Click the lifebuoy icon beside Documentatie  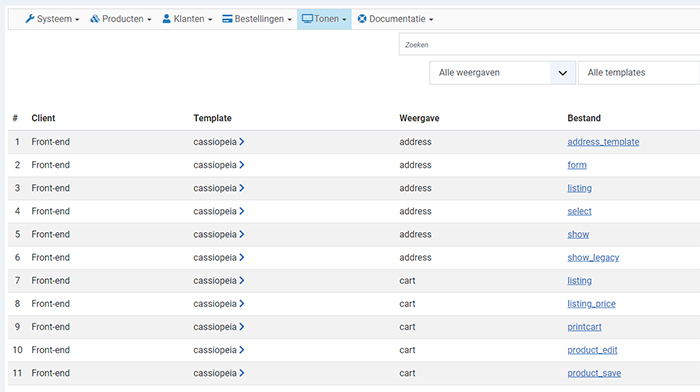[x=362, y=19]
